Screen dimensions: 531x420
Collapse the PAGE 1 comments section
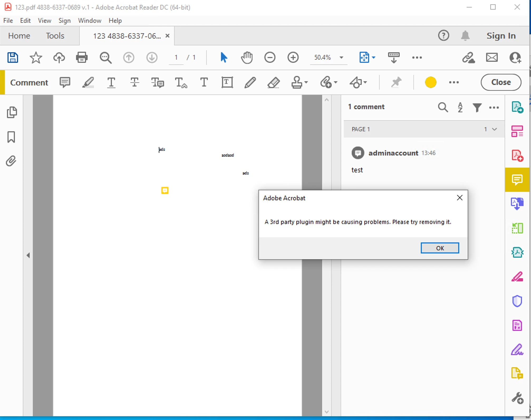pos(494,129)
